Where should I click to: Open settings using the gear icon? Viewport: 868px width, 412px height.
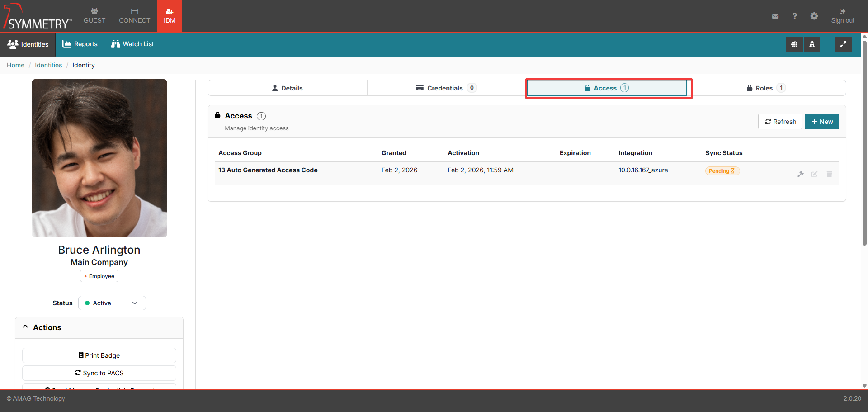(x=814, y=16)
